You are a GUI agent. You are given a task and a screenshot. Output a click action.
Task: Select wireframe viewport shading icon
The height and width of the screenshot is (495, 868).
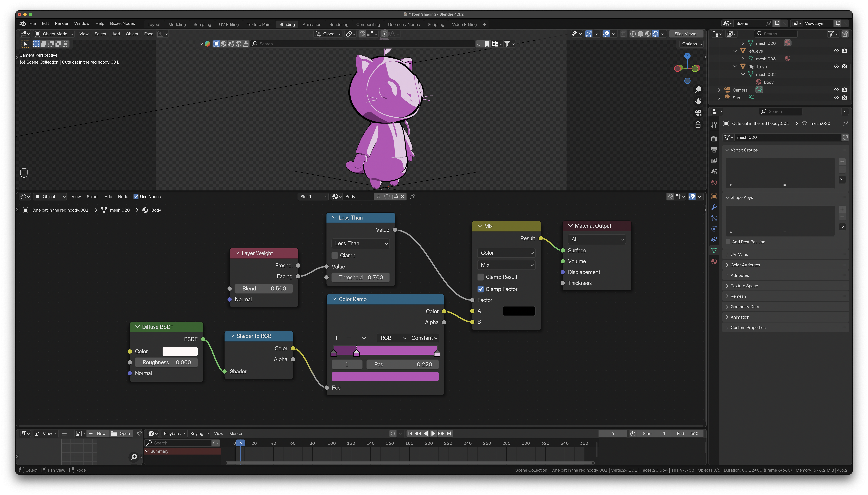click(633, 34)
